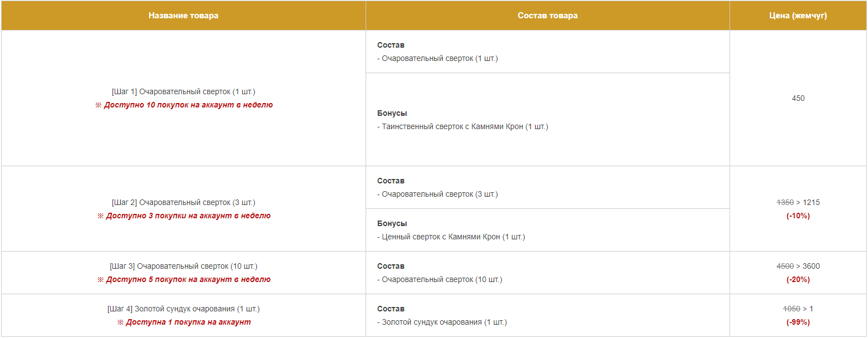Viewport: 868px width, 338px height.
Task: Click the crossed-out price 1350
Action: pyautogui.click(x=785, y=202)
